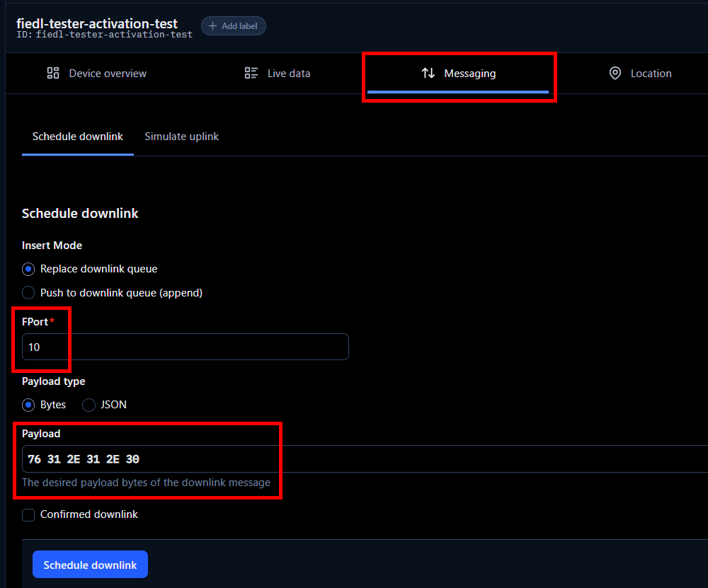Click the fiedl-tester-activation-test device title
This screenshot has height=588, width=708.
click(97, 23)
